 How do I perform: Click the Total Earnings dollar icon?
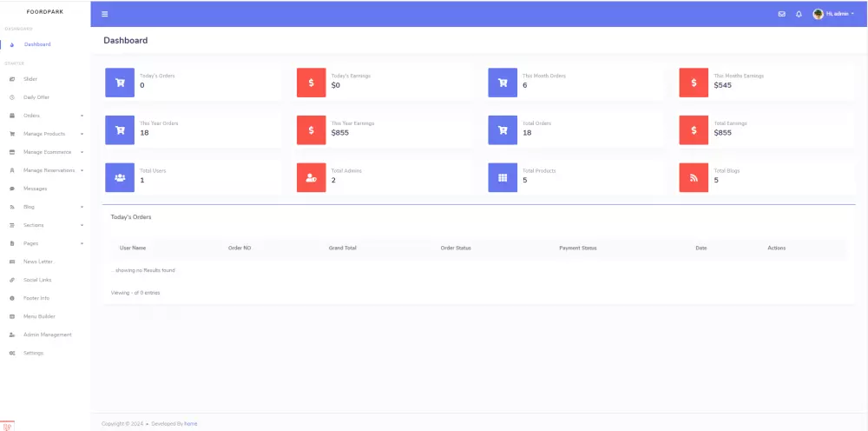694,130
